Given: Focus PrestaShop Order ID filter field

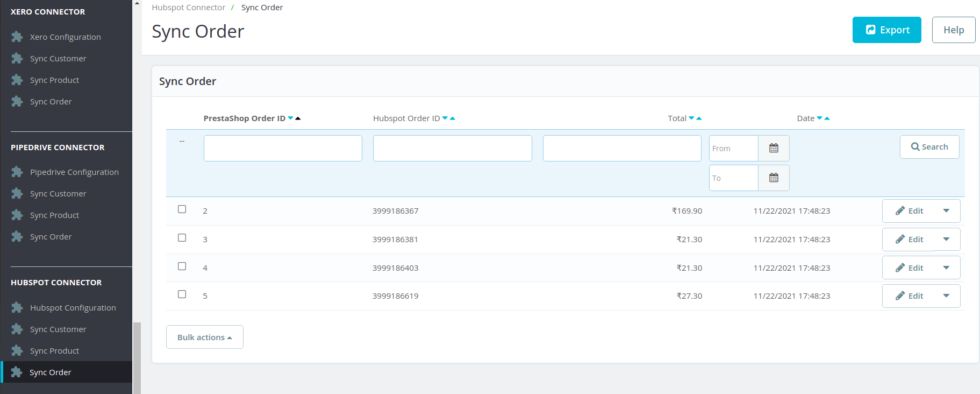Looking at the screenshot, I should point(283,148).
